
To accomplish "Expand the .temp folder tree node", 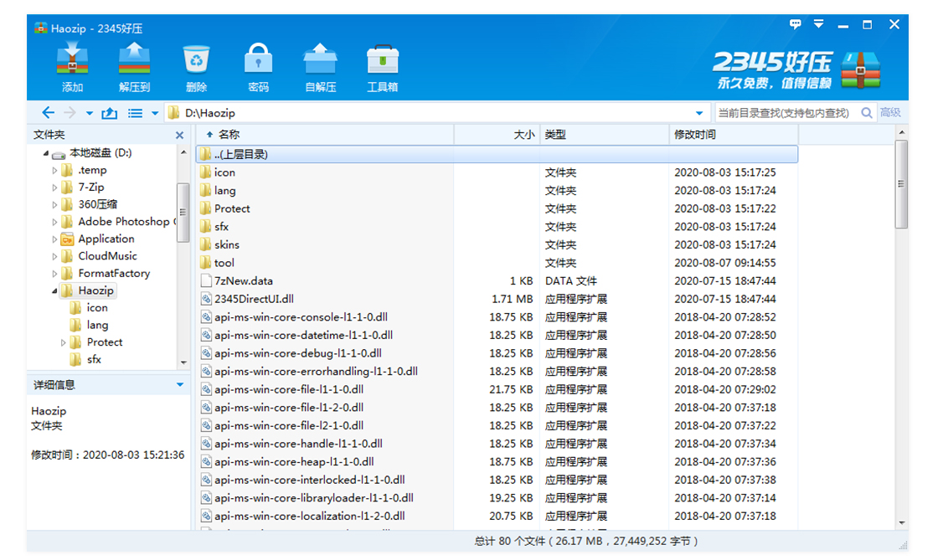I will [x=54, y=170].
